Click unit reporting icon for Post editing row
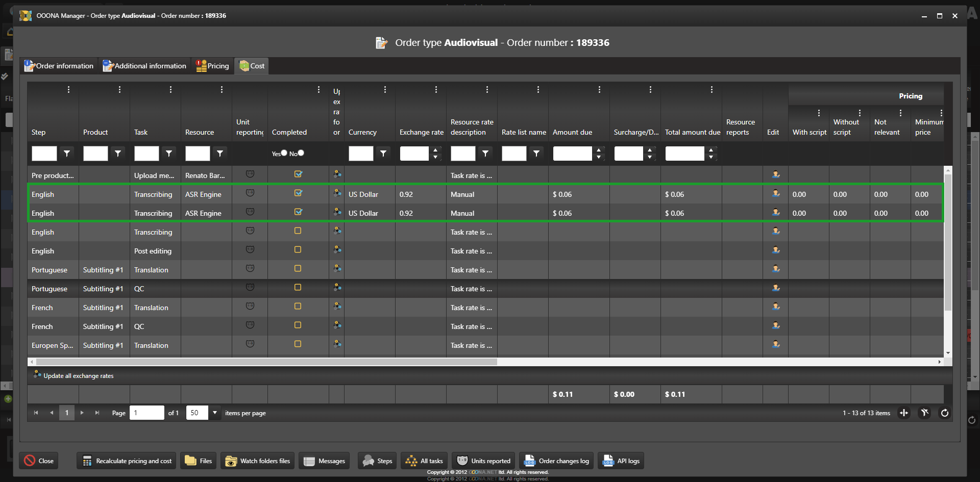Screen dimensions: 980x482 250,250
